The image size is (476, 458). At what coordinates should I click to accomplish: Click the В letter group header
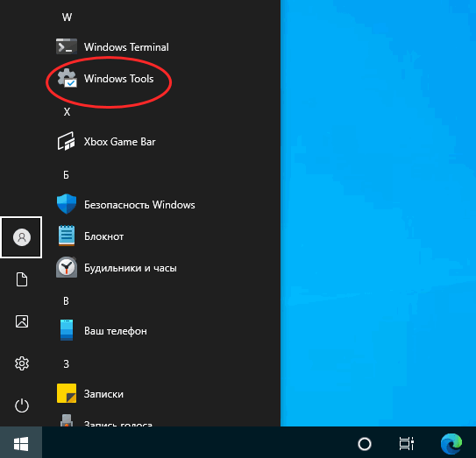[66, 301]
